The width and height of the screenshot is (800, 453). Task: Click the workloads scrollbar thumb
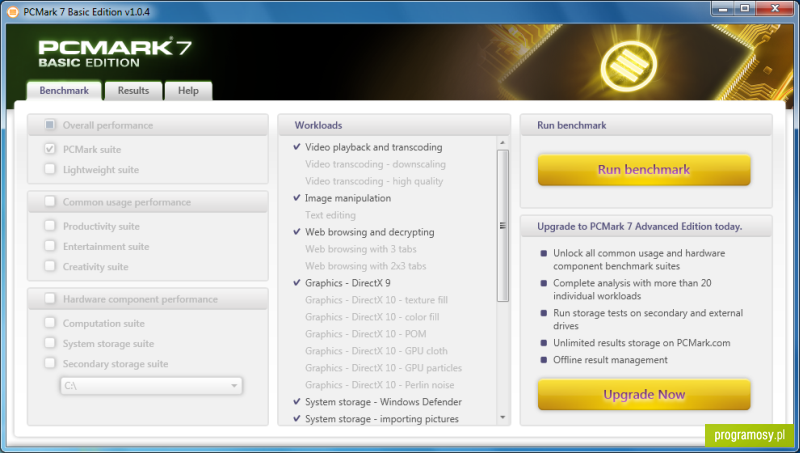503,225
